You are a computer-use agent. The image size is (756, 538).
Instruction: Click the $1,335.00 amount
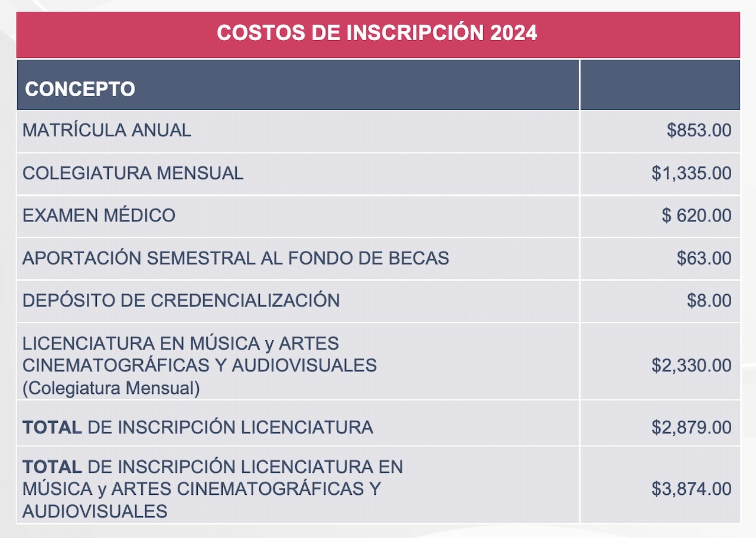pos(691,173)
